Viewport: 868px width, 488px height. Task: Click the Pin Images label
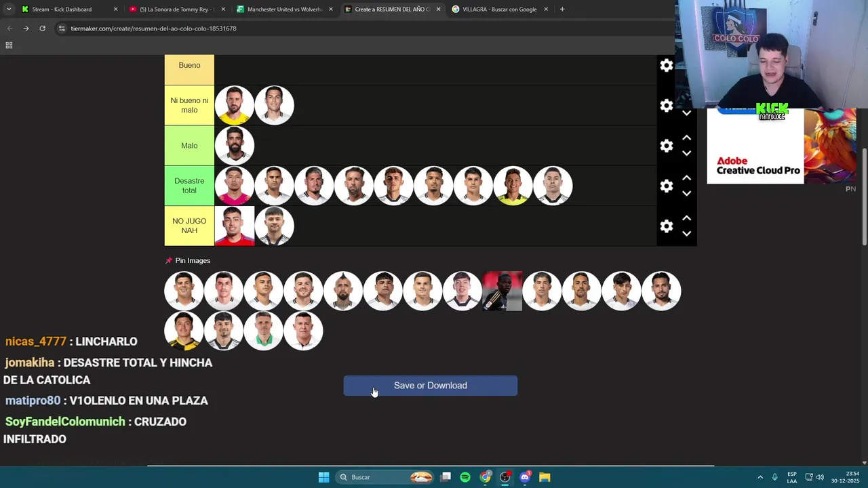188,261
